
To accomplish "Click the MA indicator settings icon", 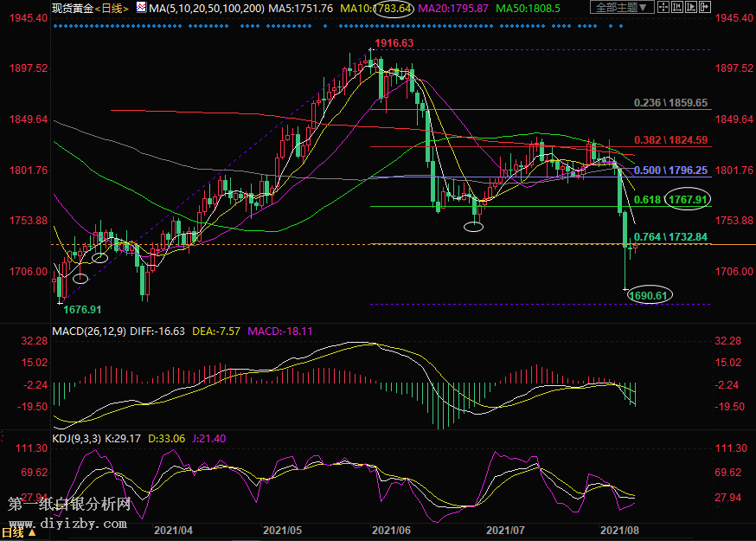I will 140,8.
